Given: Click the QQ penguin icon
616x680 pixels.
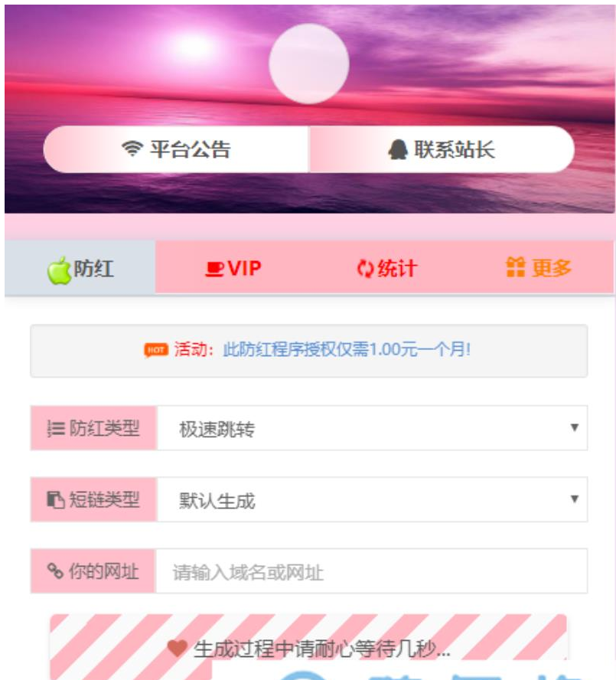Looking at the screenshot, I should pyautogui.click(x=398, y=149).
